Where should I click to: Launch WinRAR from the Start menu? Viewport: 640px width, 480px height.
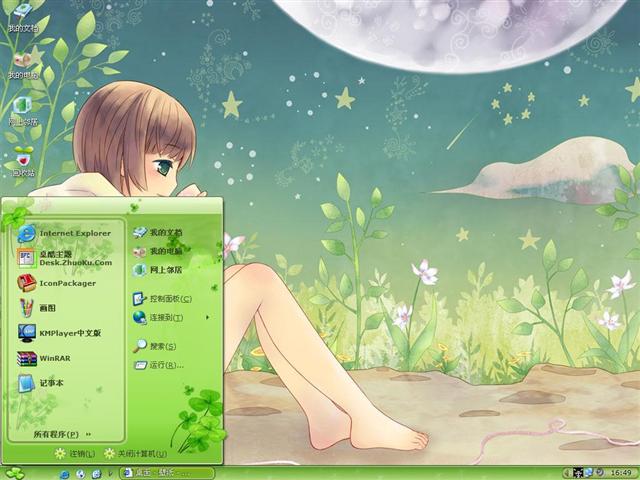point(56,358)
